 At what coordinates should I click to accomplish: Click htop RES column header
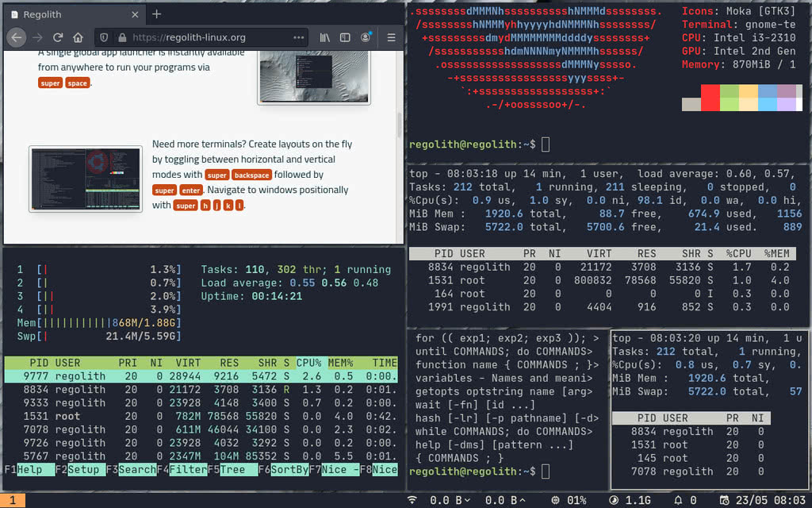[229, 363]
